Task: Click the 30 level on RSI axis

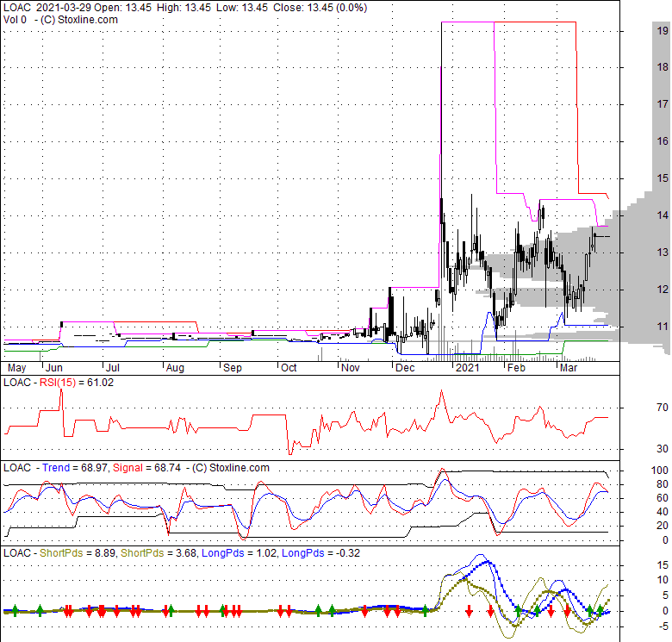Action: tap(663, 449)
